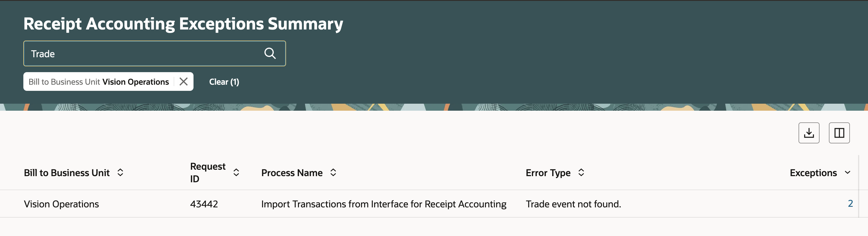This screenshot has height=236, width=868.
Task: Select the Trade event not found cell
Action: [573, 204]
